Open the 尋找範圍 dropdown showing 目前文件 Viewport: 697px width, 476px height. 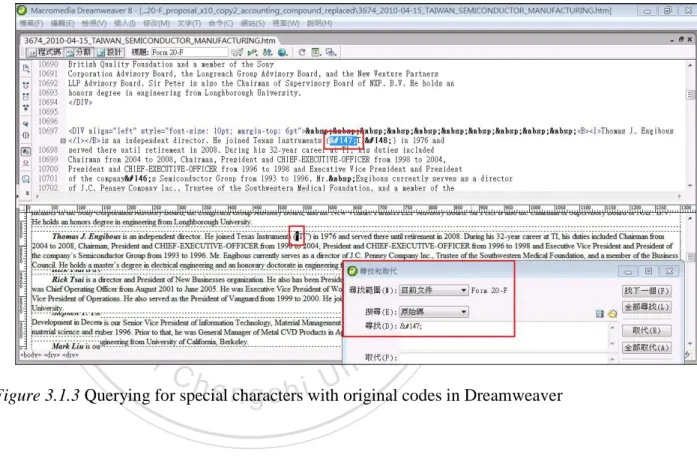pos(433,290)
